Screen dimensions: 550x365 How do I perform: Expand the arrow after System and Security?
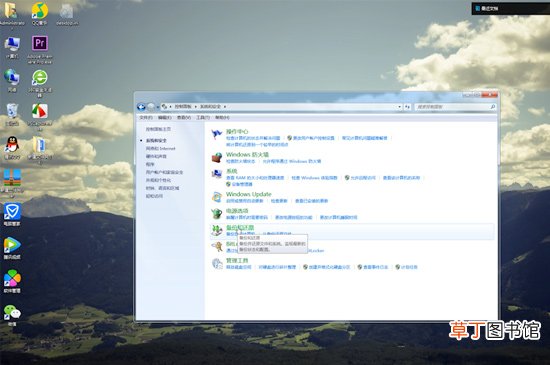224,107
